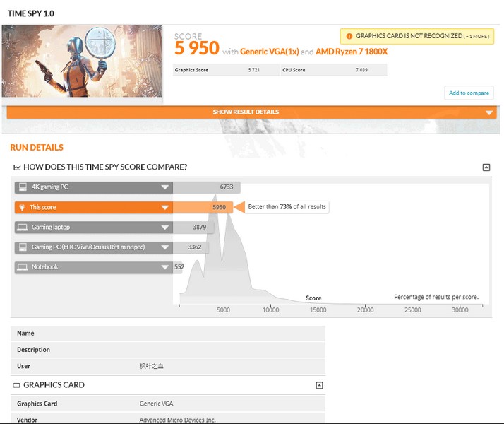Click the Generic VGA(1x) link
Screen dimensions: 504x424
(270, 52)
